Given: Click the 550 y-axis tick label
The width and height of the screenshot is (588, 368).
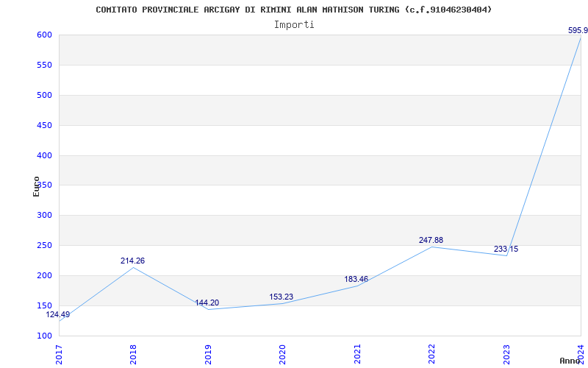Looking at the screenshot, I should point(43,66).
